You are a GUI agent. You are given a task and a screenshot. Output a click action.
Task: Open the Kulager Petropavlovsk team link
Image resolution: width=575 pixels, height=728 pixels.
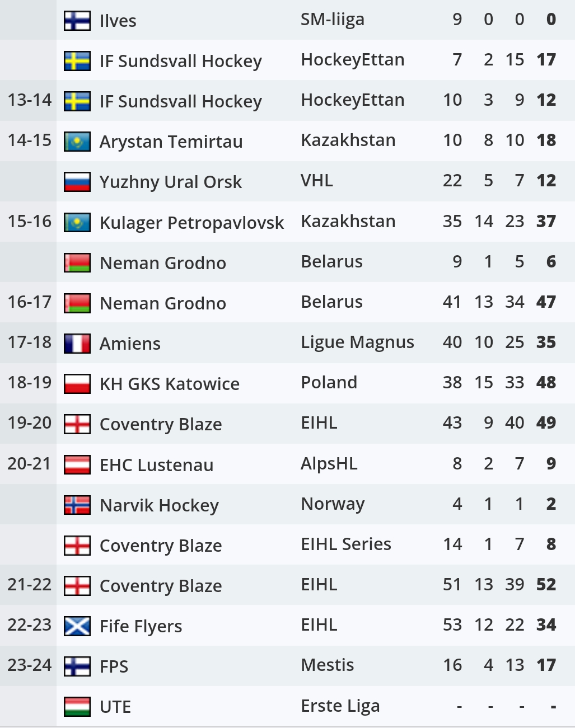(x=191, y=223)
